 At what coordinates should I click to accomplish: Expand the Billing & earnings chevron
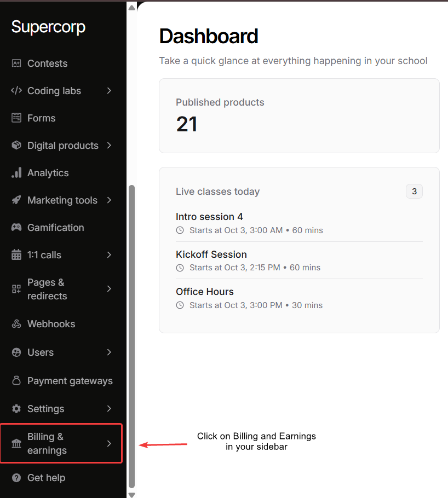[109, 443]
